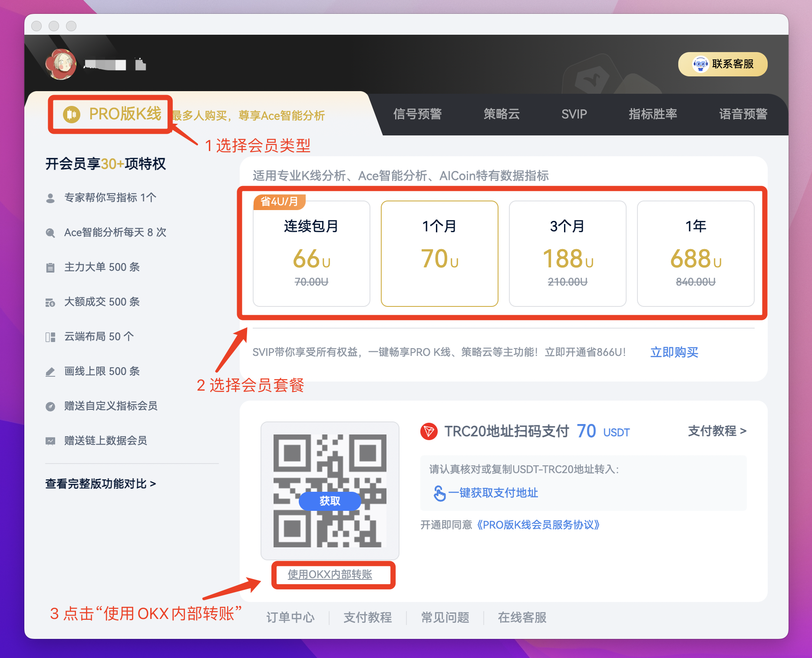
Task: Click the blue 获取 button on QR code
Action: (330, 501)
